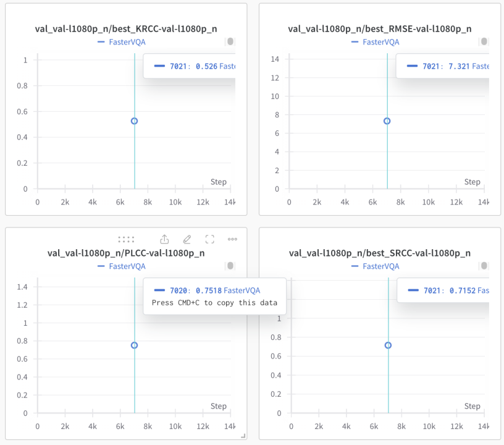
Task: Click the legend scroll handle in KRCC chart
Action: click(x=230, y=41)
